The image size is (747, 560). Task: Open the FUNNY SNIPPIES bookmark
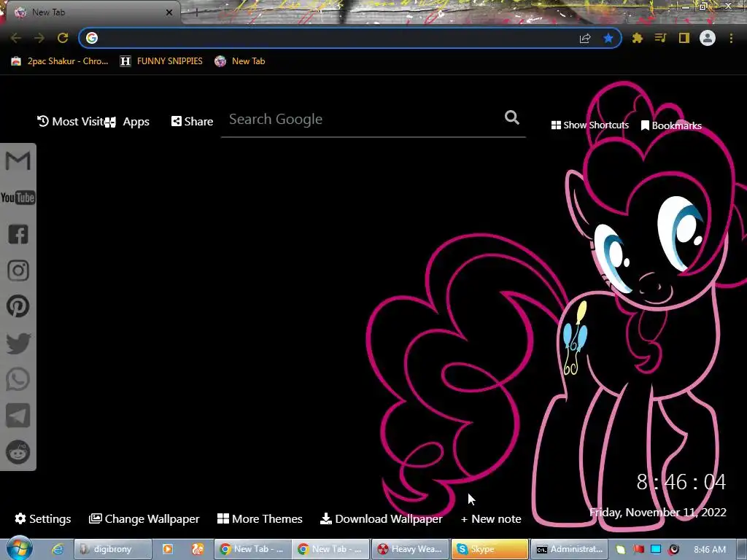161,61
